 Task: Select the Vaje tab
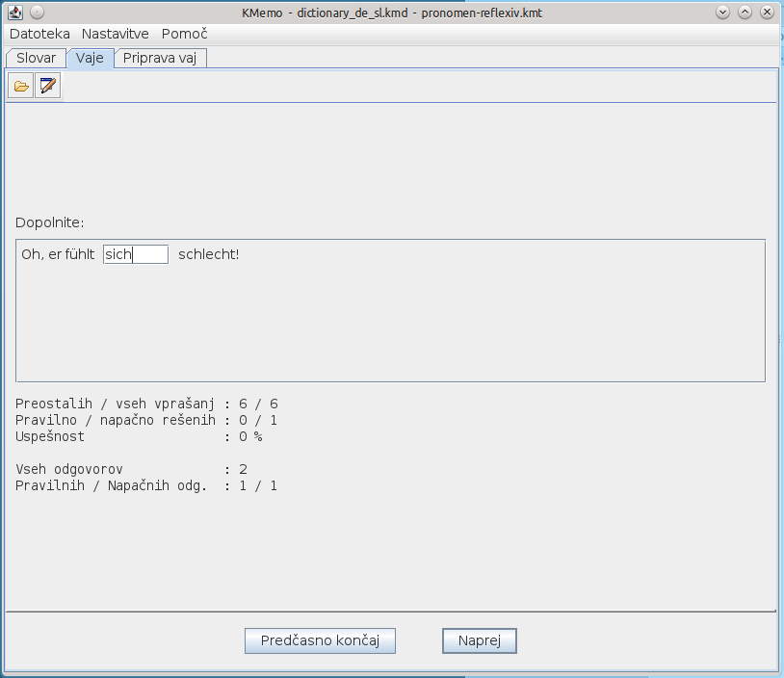(90, 58)
